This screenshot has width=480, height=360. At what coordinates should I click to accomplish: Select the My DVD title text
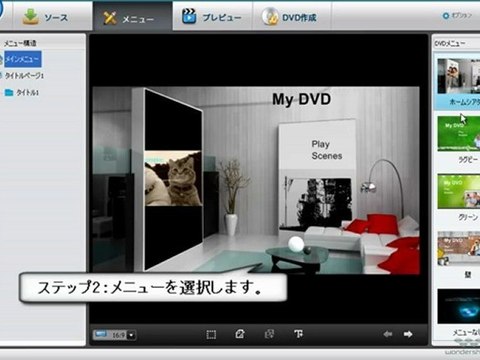point(301,99)
